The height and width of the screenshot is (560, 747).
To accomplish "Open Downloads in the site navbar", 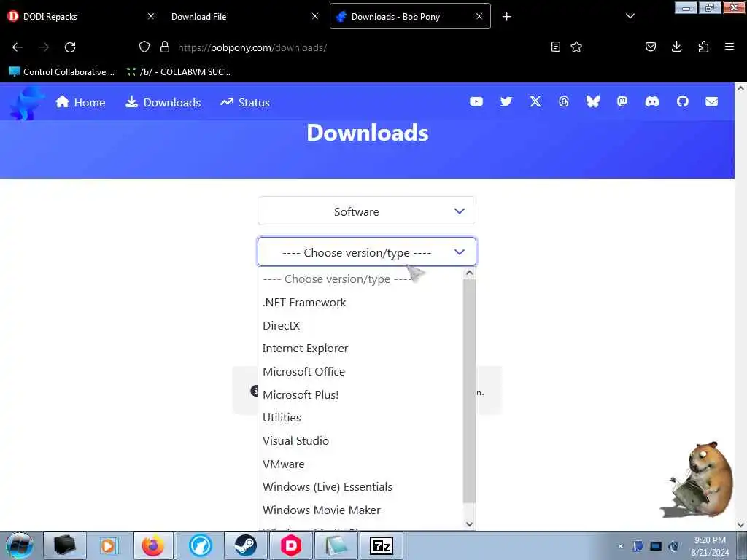I will (x=163, y=102).
